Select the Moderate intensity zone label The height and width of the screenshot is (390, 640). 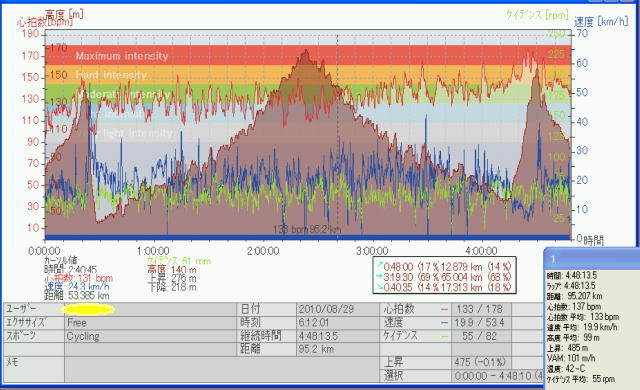click(x=124, y=94)
